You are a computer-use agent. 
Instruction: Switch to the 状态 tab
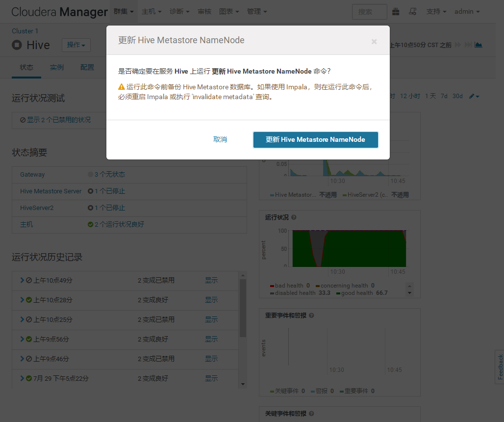[26, 67]
